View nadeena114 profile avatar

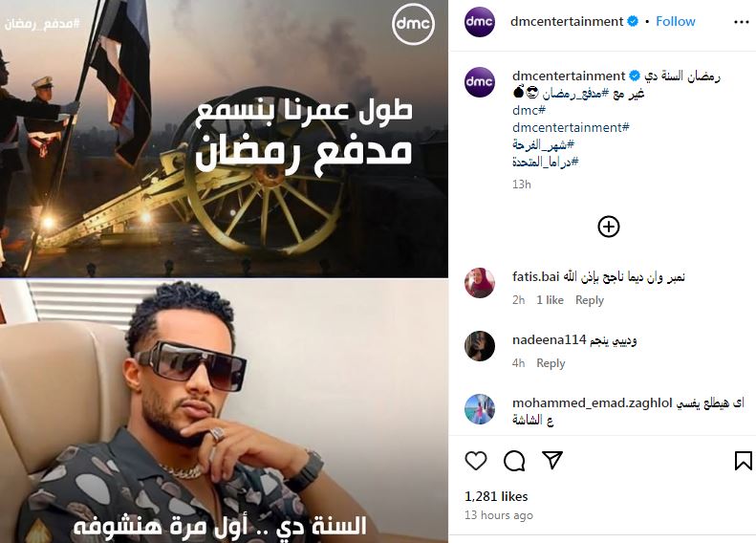point(479,346)
